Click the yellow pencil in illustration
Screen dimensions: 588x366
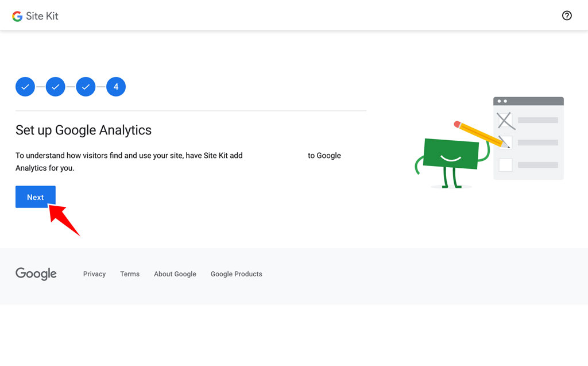pyautogui.click(x=481, y=134)
